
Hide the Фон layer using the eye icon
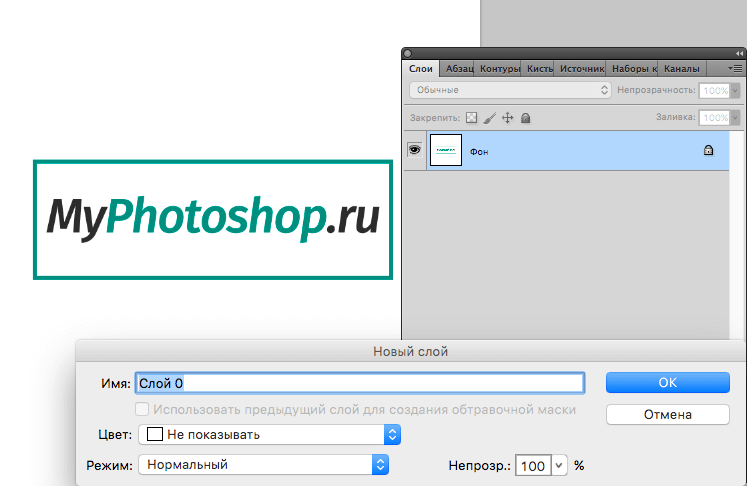(414, 150)
